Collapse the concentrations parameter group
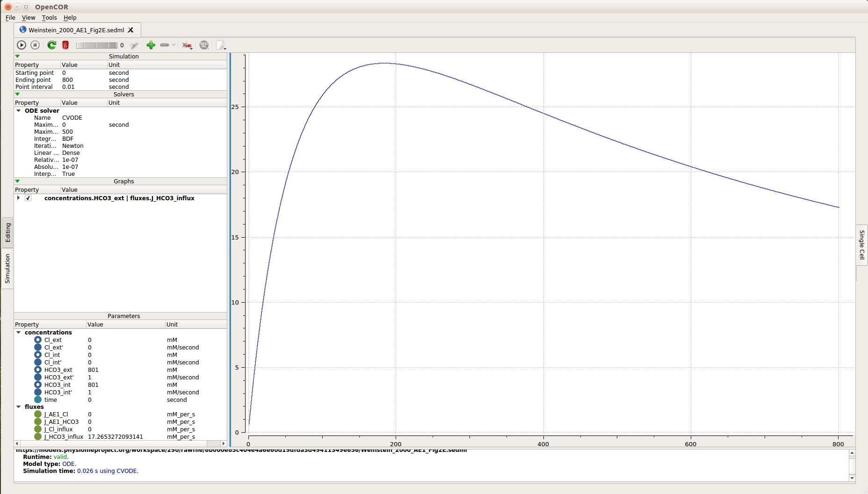The width and height of the screenshot is (868, 494). (x=19, y=333)
